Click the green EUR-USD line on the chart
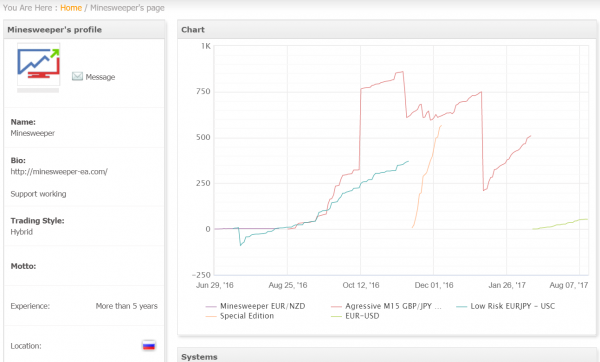The image size is (600, 362). (561, 224)
